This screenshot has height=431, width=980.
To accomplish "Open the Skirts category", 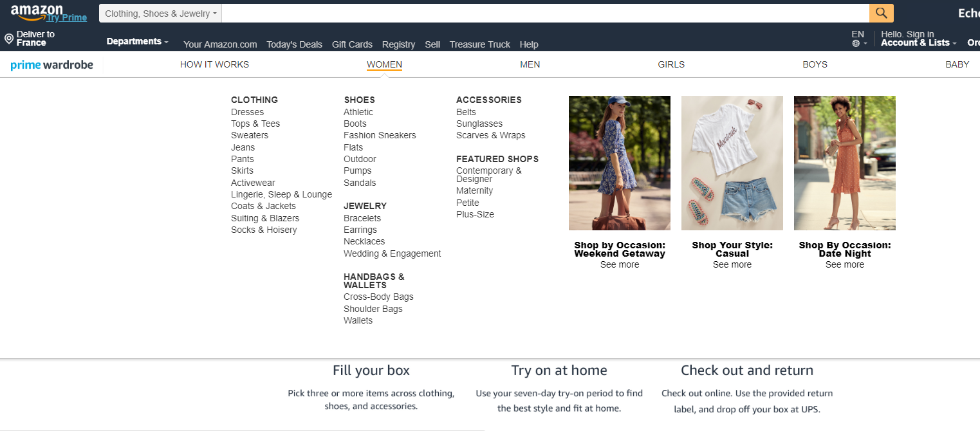I will click(x=242, y=170).
